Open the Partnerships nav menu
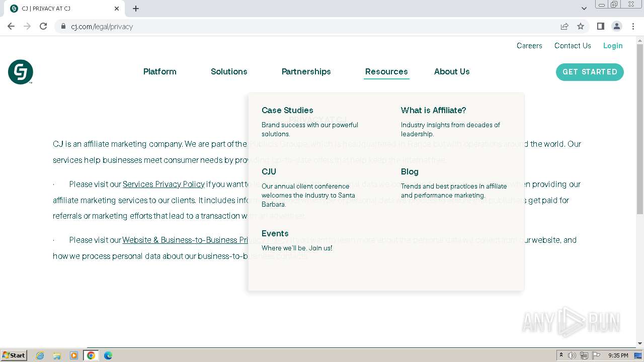Image resolution: width=644 pixels, height=362 pixels. tap(306, 71)
